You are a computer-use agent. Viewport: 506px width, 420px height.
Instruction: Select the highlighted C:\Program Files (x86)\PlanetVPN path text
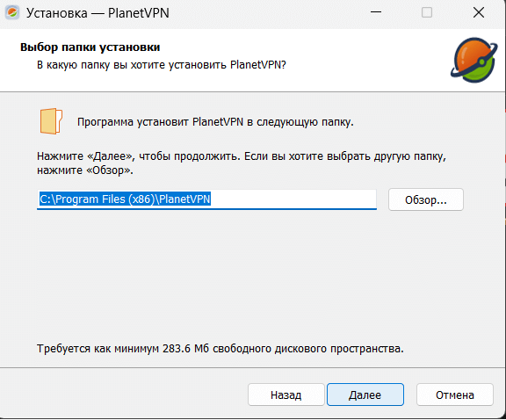coord(125,199)
